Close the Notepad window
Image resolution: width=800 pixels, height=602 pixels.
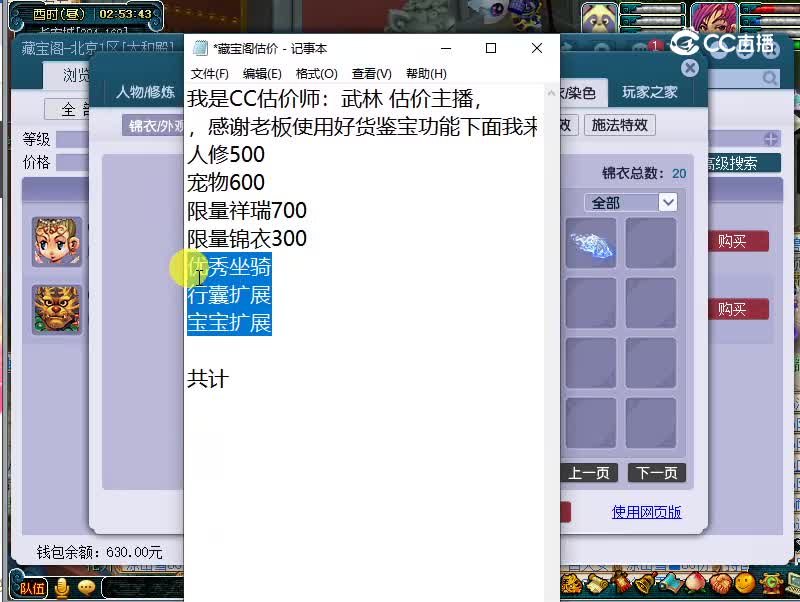pos(537,48)
